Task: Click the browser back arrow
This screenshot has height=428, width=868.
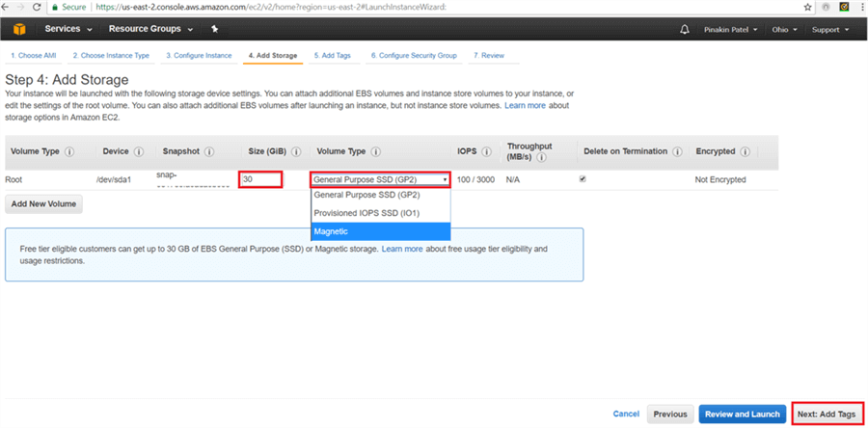Action: [x=7, y=7]
